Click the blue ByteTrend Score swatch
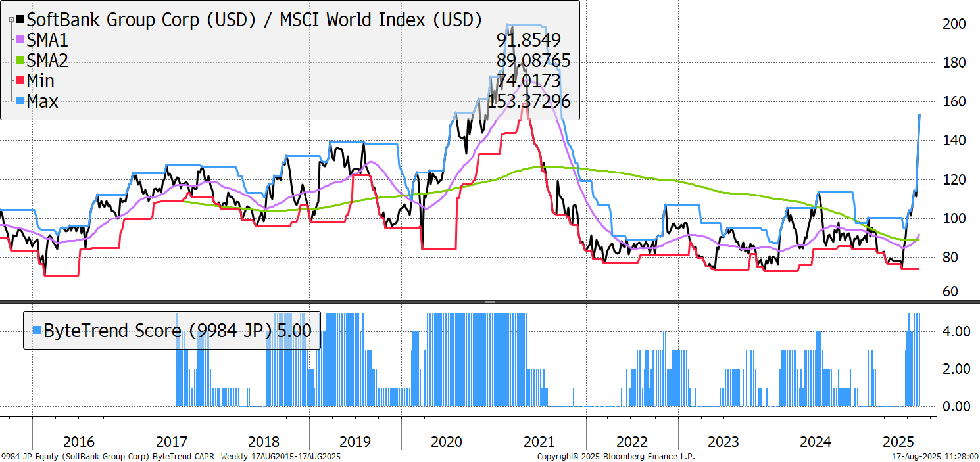This screenshot has height=462, width=980. click(x=36, y=330)
